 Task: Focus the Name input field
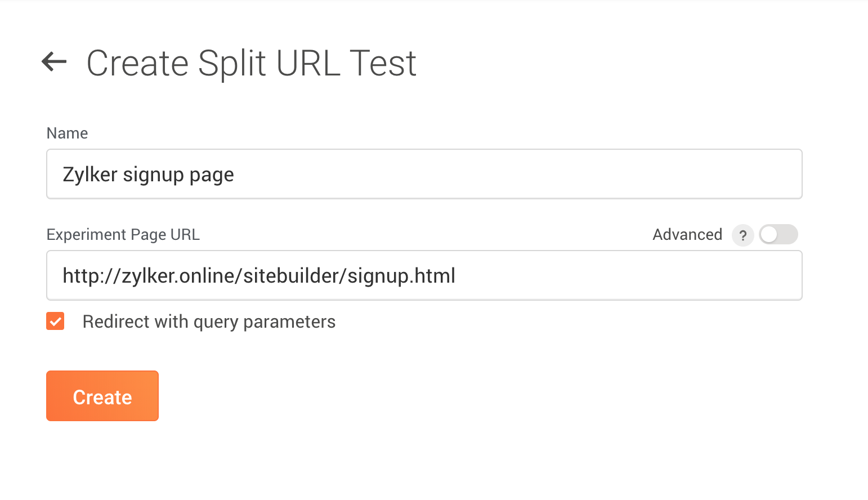tap(424, 174)
